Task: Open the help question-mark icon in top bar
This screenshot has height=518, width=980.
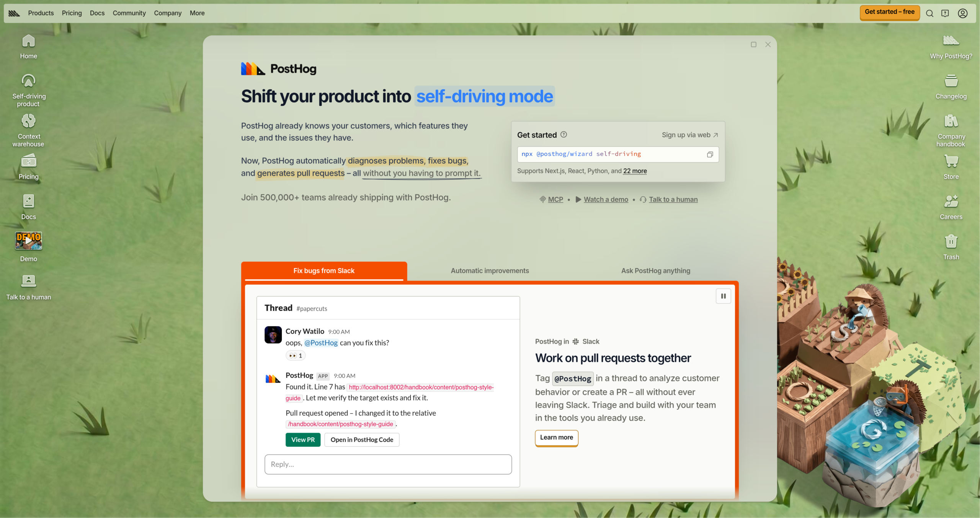Action: click(x=945, y=13)
